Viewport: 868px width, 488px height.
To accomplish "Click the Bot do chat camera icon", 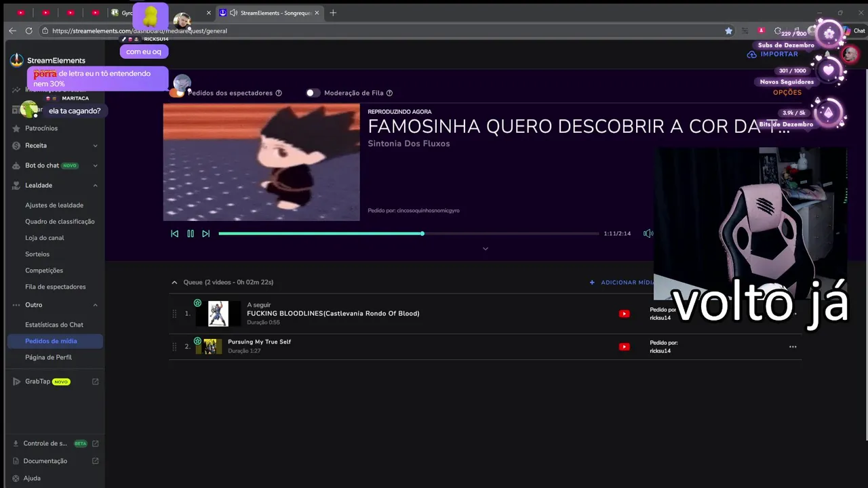I will tap(16, 165).
